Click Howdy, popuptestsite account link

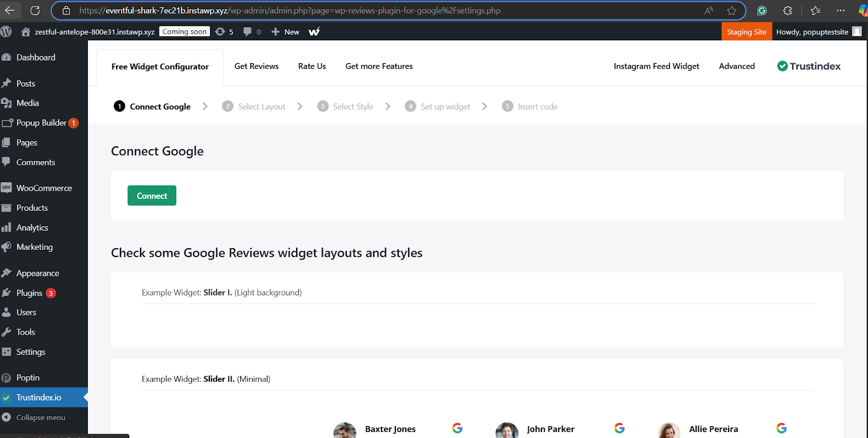[812, 32]
